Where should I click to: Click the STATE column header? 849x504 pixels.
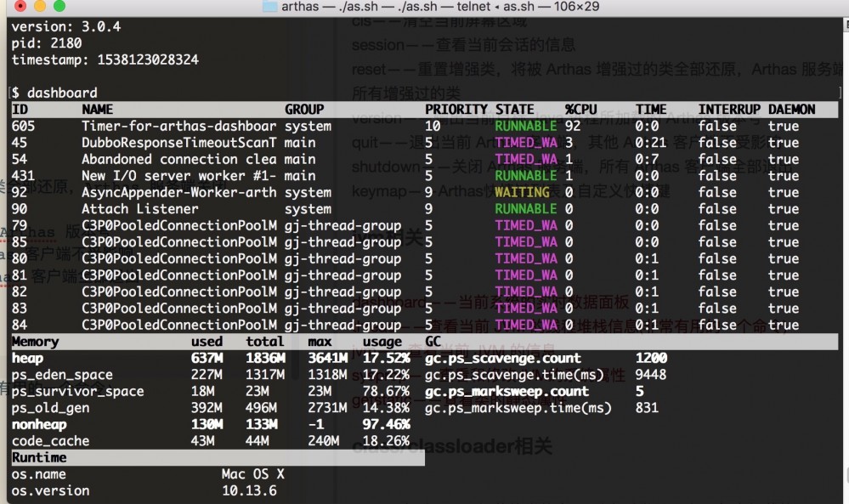(x=514, y=110)
